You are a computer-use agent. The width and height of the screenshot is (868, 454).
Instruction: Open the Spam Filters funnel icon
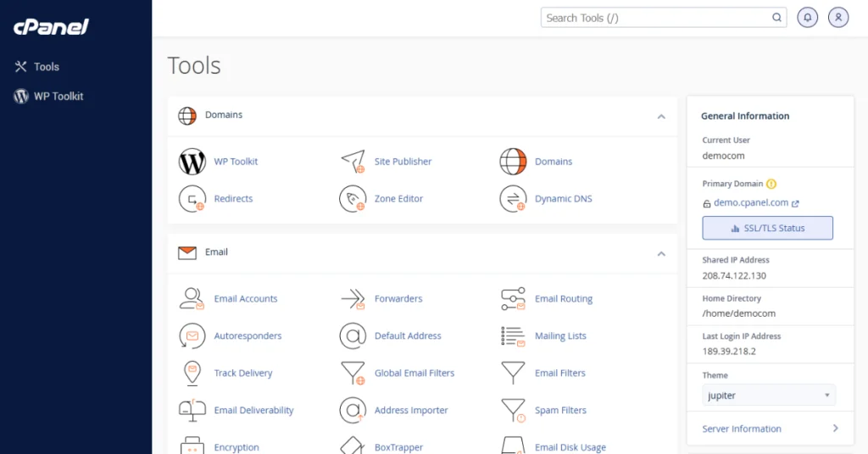click(x=513, y=410)
